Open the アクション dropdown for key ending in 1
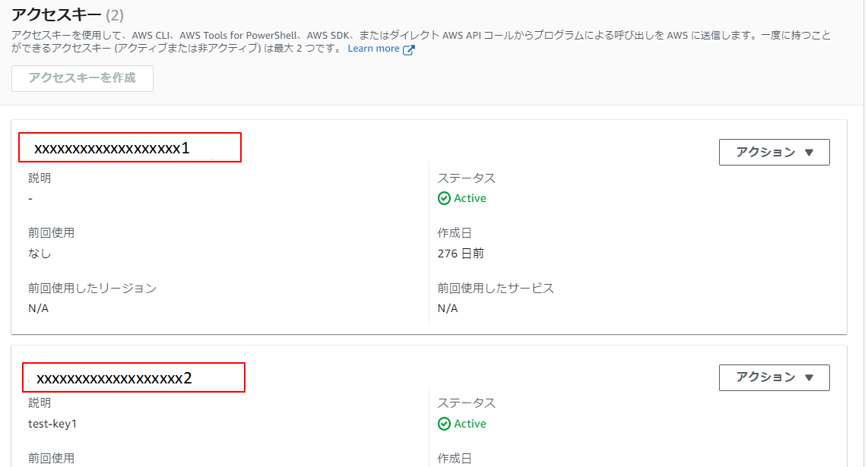The width and height of the screenshot is (868, 467). (x=774, y=152)
